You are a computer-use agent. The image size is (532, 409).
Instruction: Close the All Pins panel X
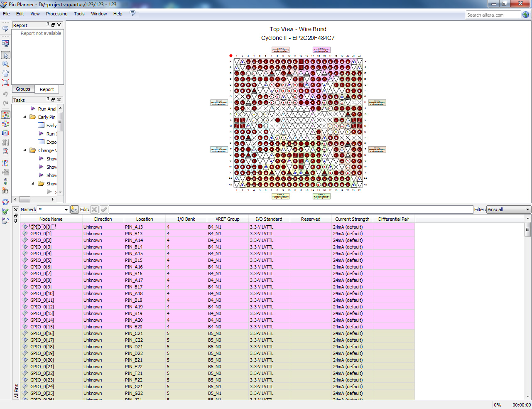click(16, 209)
